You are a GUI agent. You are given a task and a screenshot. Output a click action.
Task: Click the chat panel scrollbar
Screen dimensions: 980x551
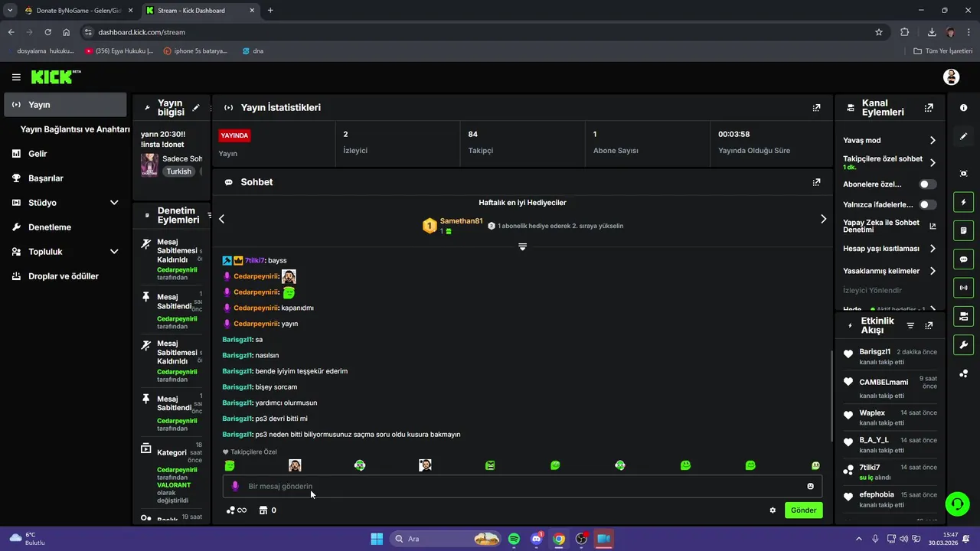coord(831,395)
